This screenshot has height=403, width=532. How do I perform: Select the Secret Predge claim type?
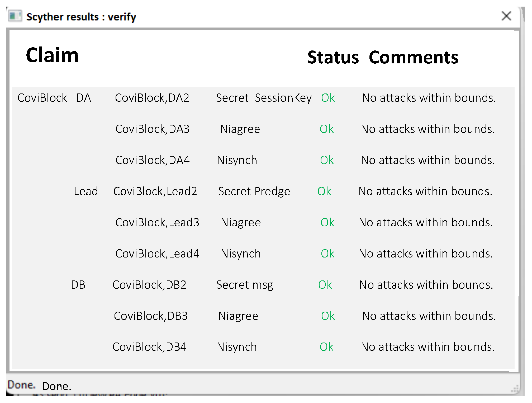pos(254,191)
